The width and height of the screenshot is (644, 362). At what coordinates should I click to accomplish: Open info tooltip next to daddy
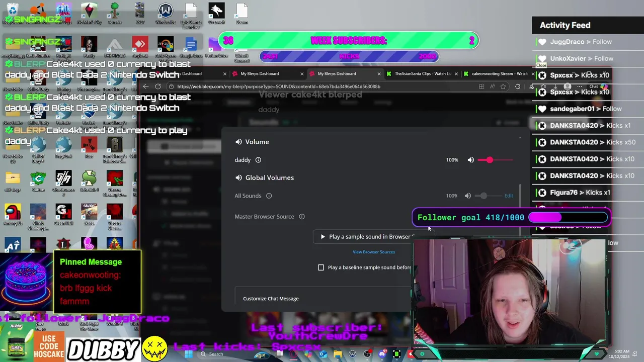(258, 160)
